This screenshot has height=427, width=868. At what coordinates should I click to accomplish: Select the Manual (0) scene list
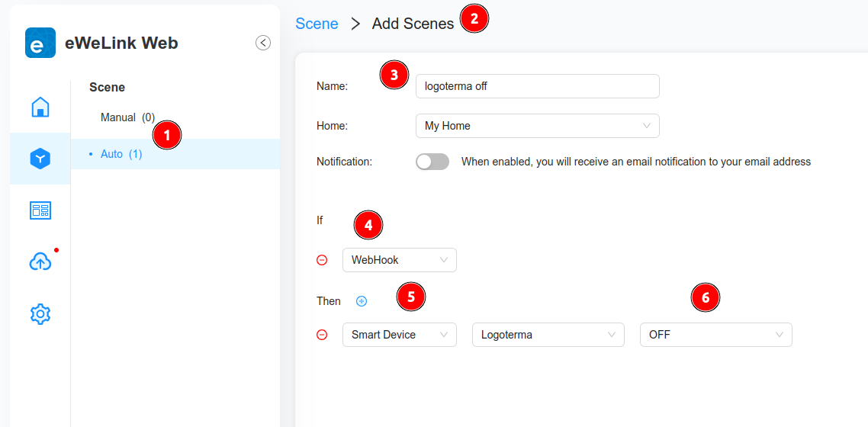tap(128, 117)
